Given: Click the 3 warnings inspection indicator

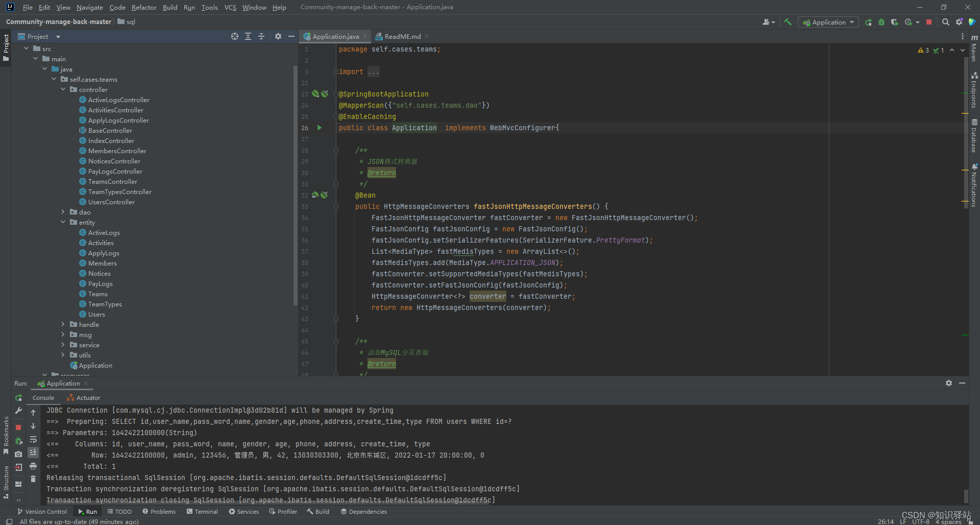Looking at the screenshot, I should pos(923,50).
